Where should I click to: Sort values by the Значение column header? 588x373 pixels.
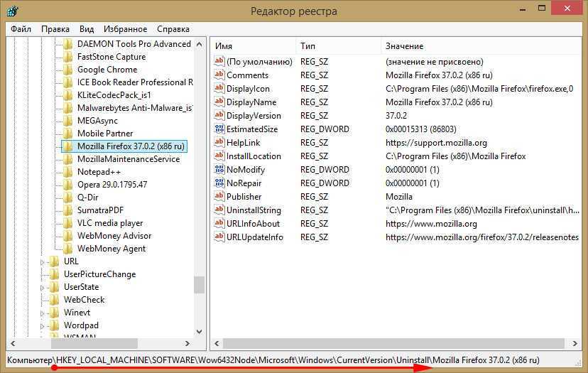tap(481, 45)
